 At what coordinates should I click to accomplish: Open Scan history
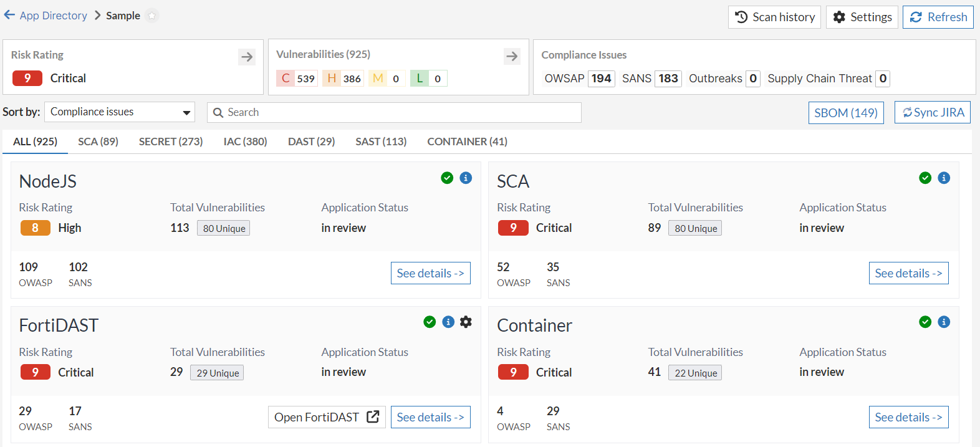point(774,17)
